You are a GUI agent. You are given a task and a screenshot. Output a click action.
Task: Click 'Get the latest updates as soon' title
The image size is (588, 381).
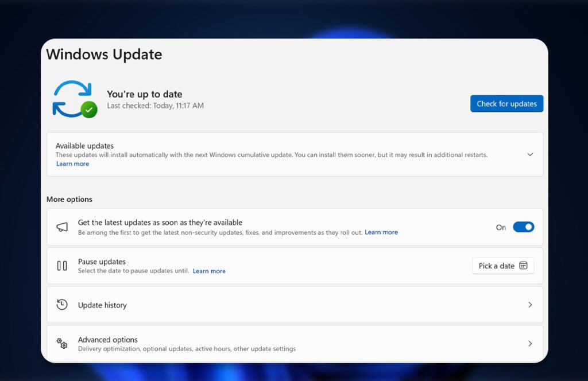(x=160, y=223)
